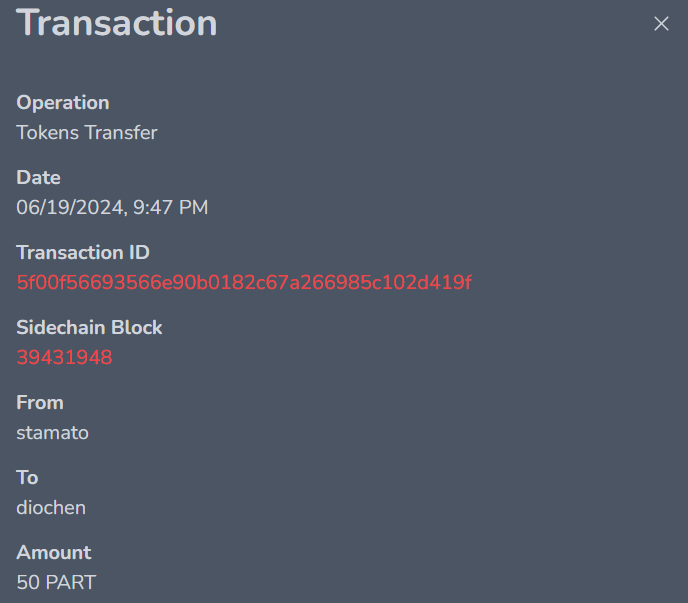Select the Sidechain Block field label
This screenshot has width=688, height=603.
click(x=90, y=327)
